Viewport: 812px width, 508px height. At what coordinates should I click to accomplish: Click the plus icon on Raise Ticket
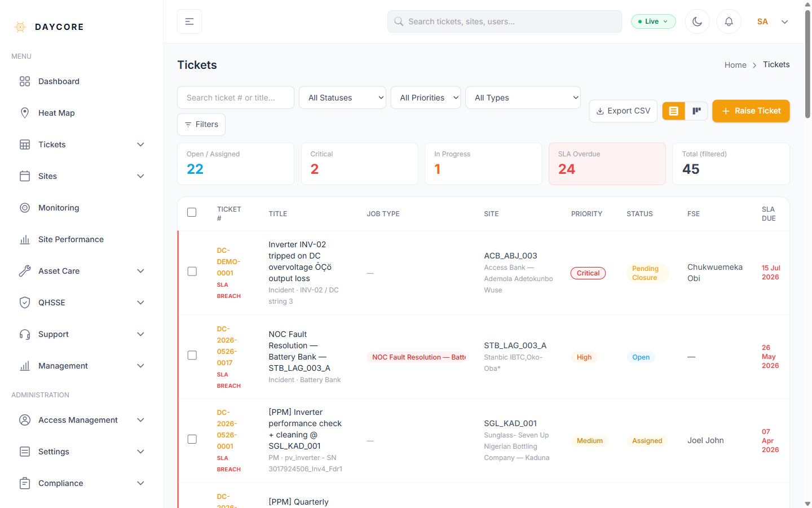coord(726,111)
